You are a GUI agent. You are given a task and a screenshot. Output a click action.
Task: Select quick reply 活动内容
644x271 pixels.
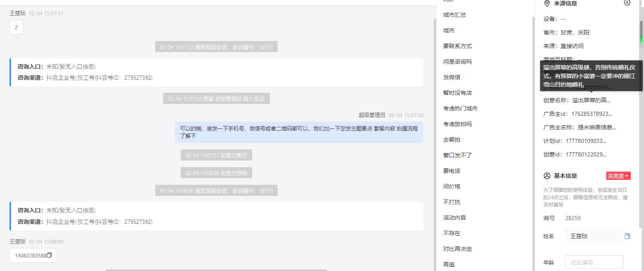[455, 218]
